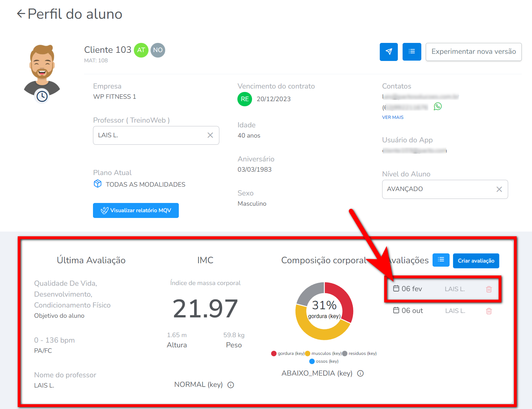Viewport: 532px width, 409px height.
Task: Open the evaluations list icon beside Avaliações
Action: pos(441,260)
